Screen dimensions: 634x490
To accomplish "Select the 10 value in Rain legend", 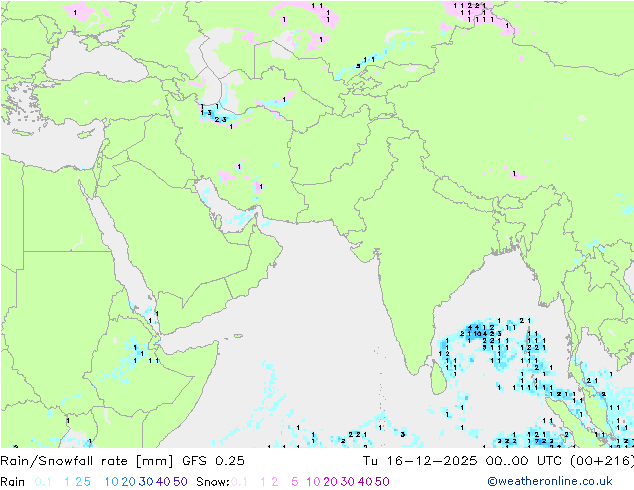I will tap(112, 482).
